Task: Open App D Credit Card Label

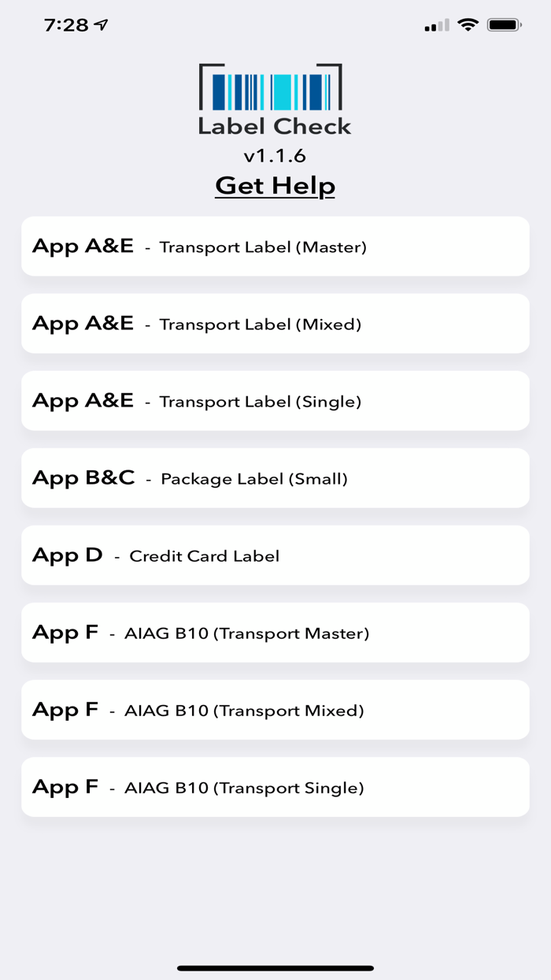Action: tap(274, 555)
